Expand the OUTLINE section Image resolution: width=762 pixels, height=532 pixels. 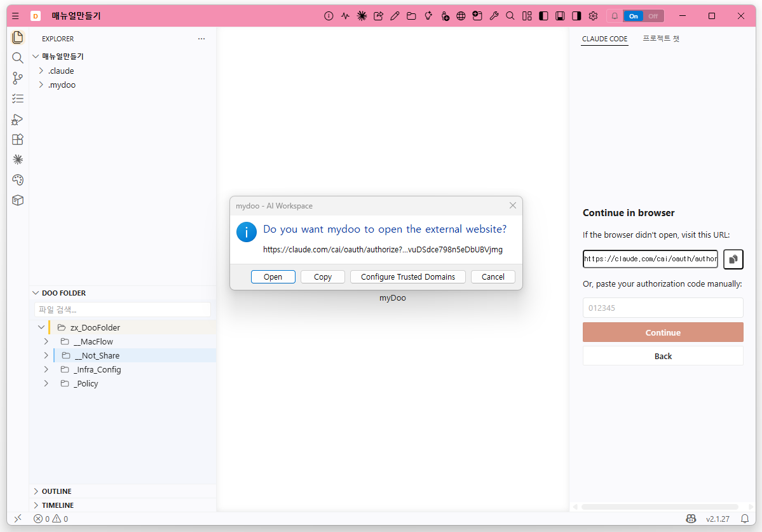coord(36,491)
